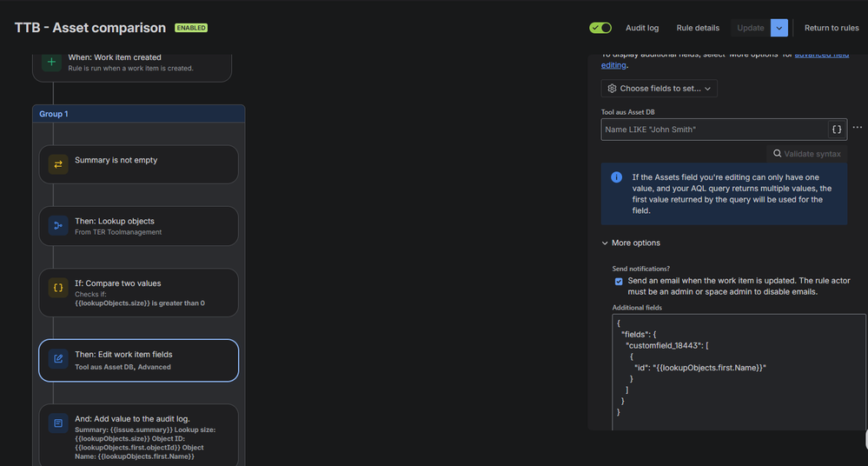Select the Edit work item fields card

point(138,360)
